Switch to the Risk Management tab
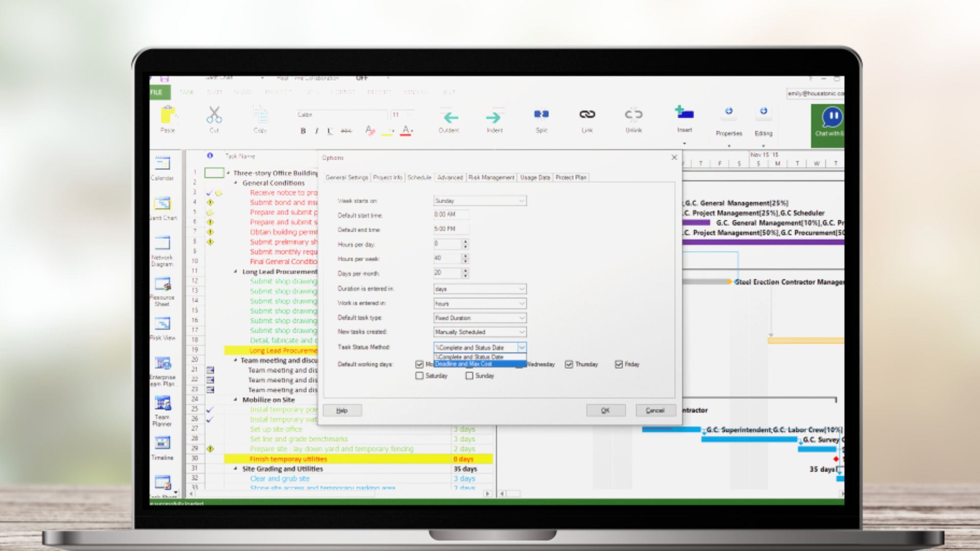 click(491, 178)
